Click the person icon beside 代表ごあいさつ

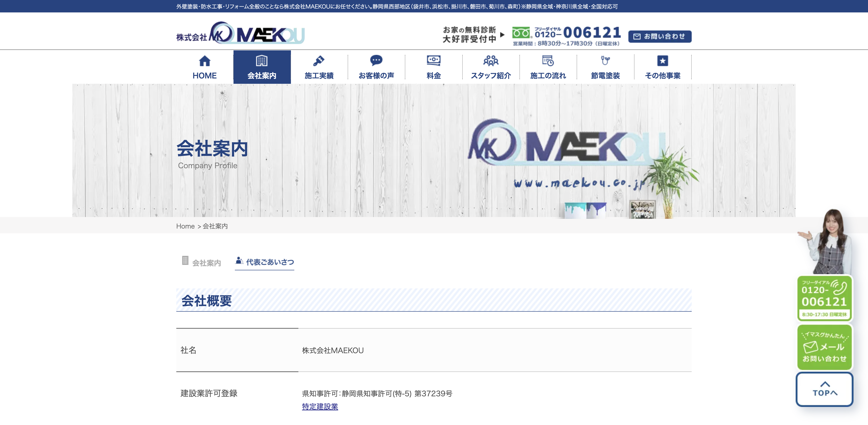[239, 260]
